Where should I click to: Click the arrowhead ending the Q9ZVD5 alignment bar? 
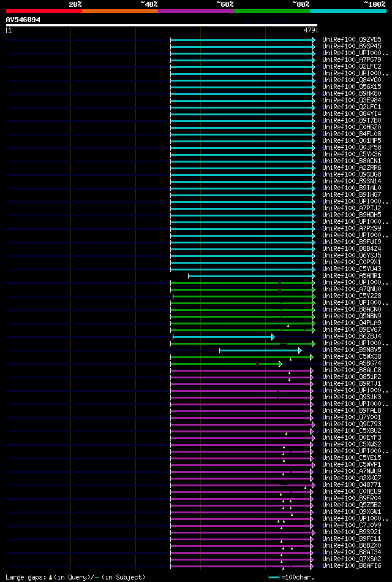314,40
